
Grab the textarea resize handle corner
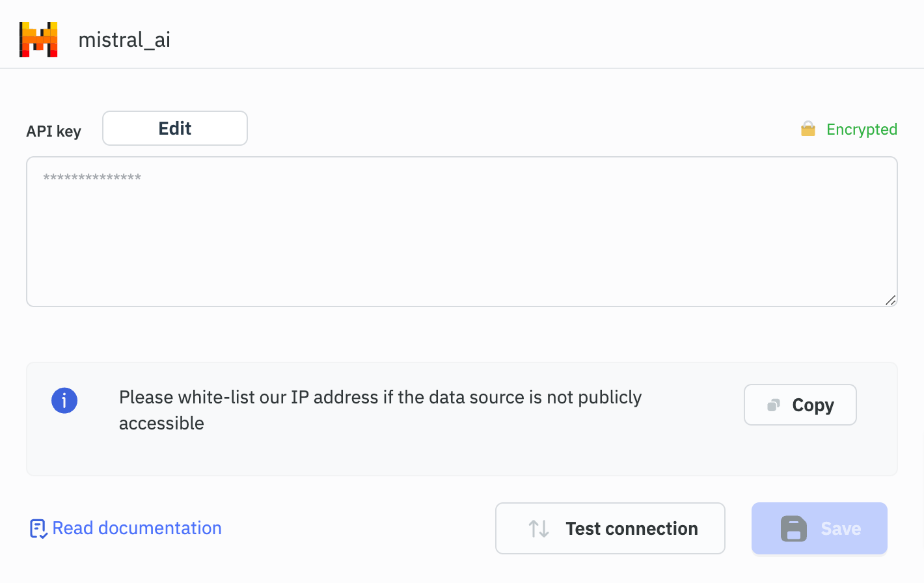tap(891, 300)
